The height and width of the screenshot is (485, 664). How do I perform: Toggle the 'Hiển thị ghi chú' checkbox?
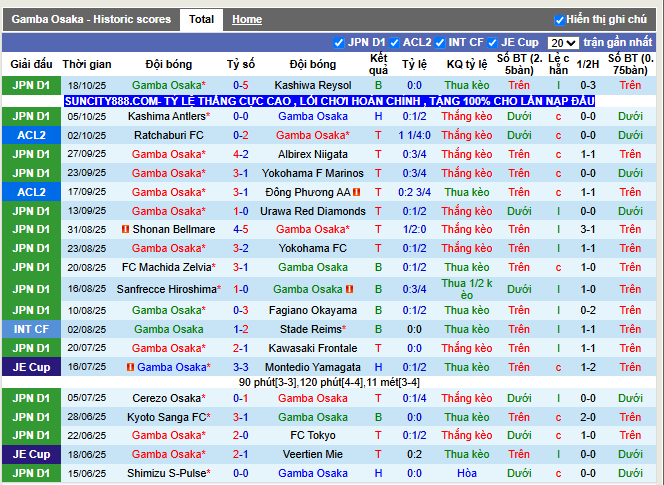click(559, 19)
